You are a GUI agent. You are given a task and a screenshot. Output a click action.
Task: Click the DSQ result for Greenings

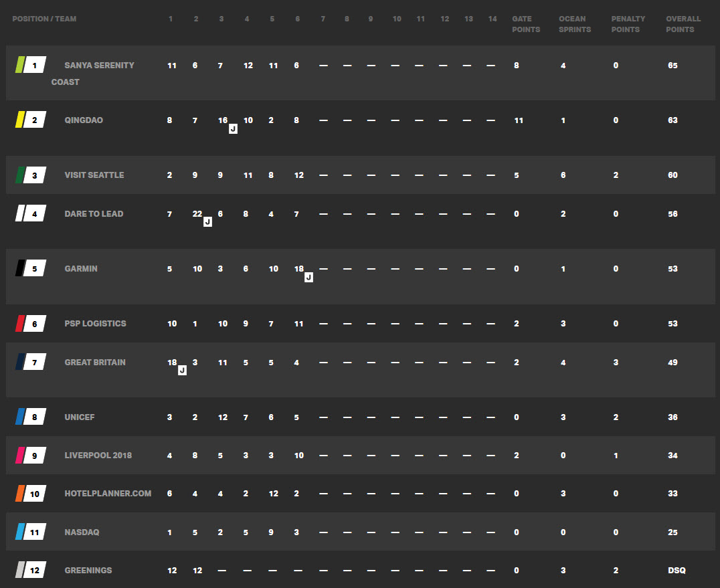(x=677, y=571)
